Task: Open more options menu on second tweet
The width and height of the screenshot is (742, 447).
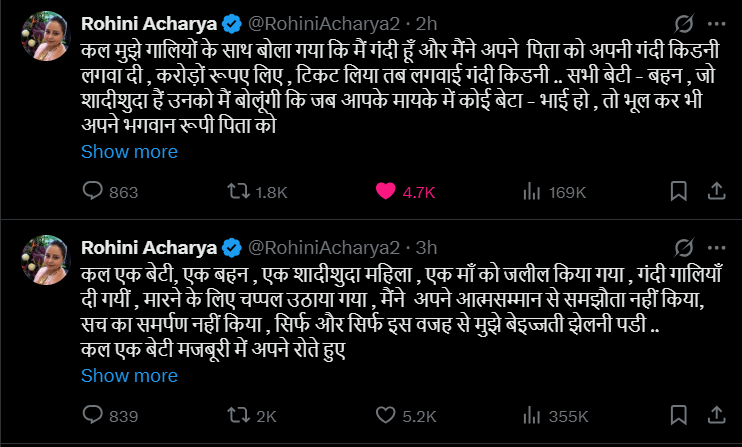Action: coord(717,246)
